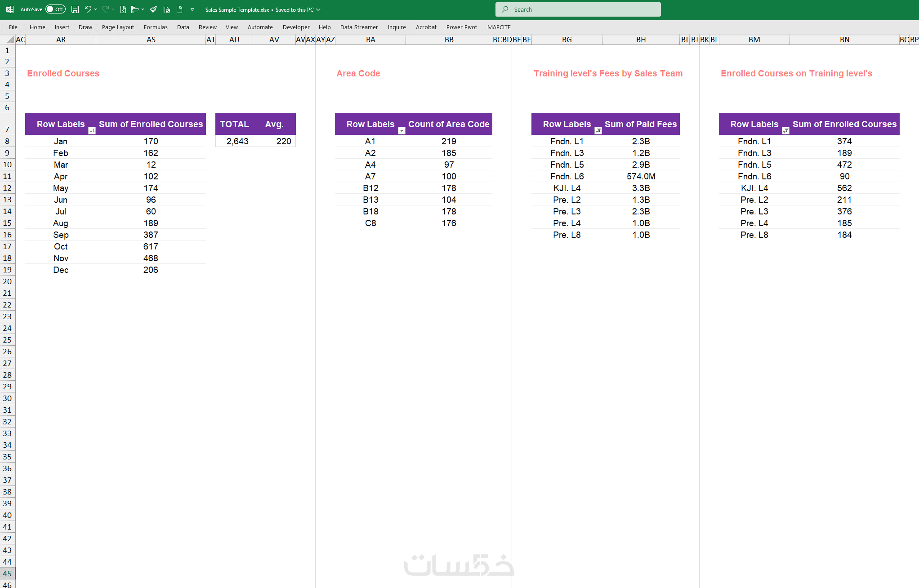Open the File menu
The image size is (919, 588).
[13, 27]
